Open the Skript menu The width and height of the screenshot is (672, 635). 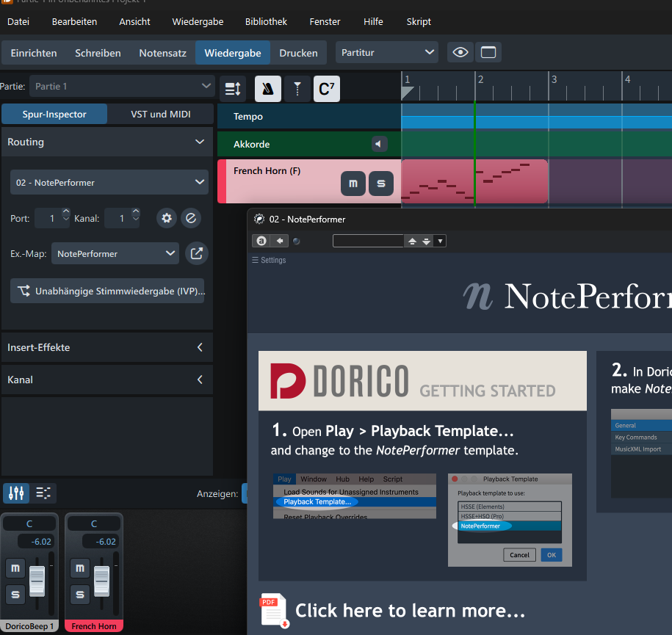coord(419,22)
